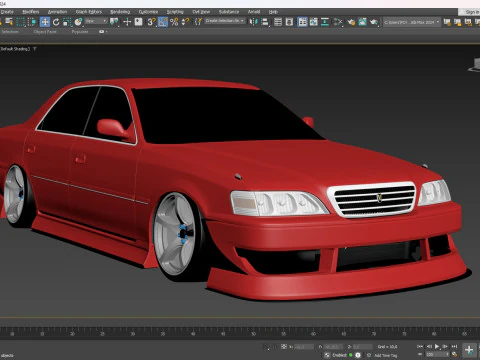Open the Scripting menu

[175, 12]
